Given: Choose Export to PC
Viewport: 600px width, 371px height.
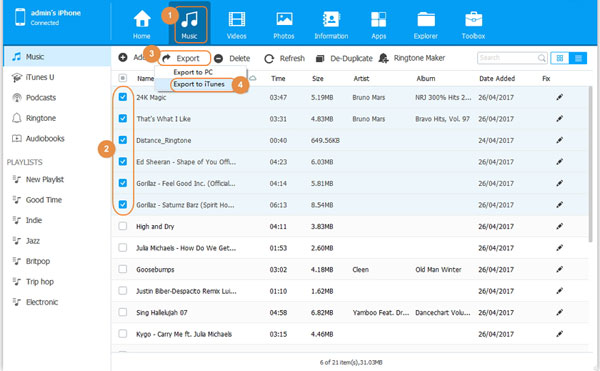Looking at the screenshot, I should click(x=193, y=72).
